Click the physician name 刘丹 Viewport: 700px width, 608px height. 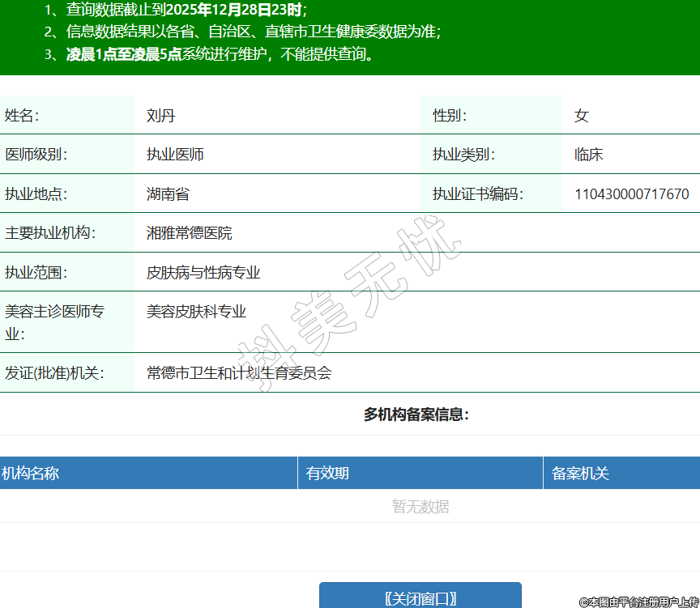click(x=160, y=116)
